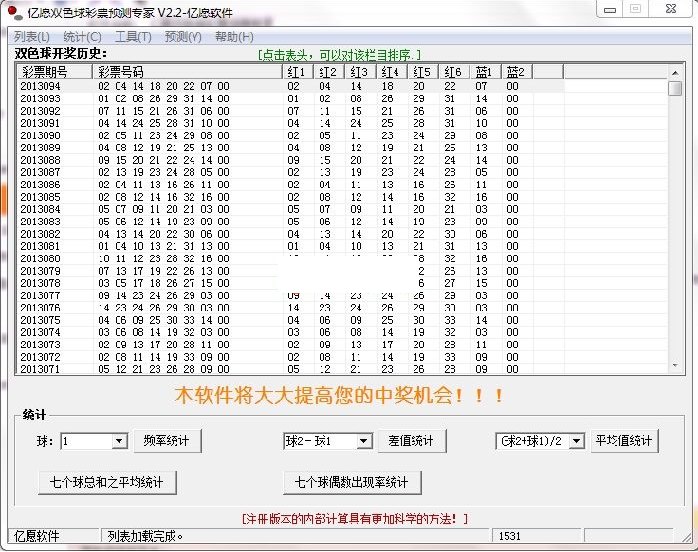Viewport: 698px width, 552px height.
Task: Sort the list by the 彩票期号 column header
Action: point(55,72)
